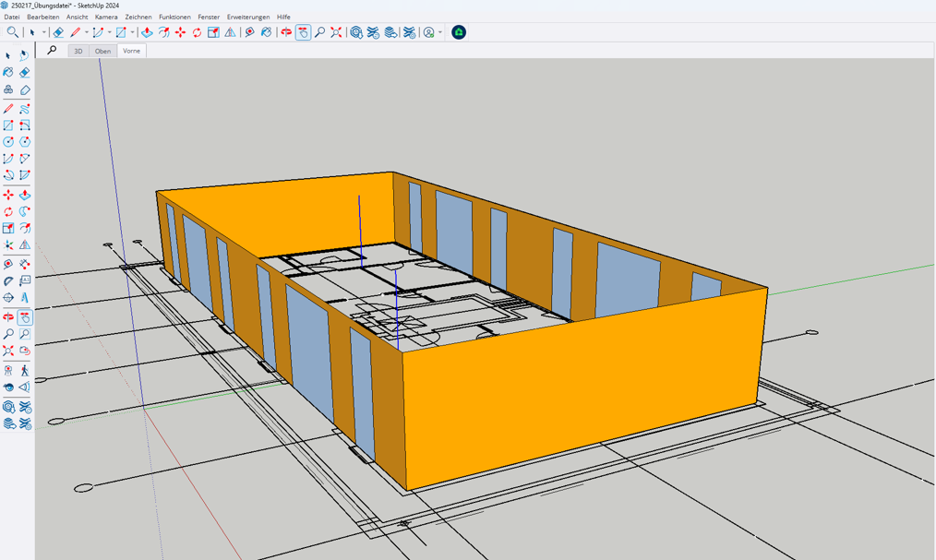Select the Zoom Window tool

(x=25, y=334)
